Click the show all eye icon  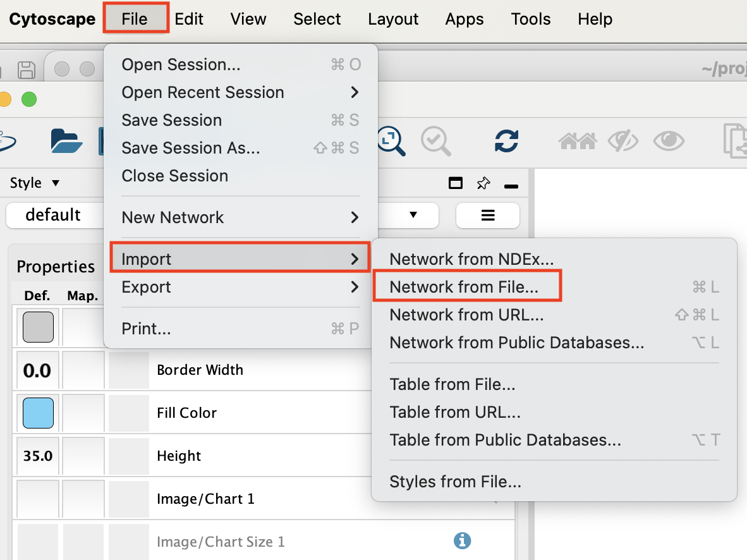[x=669, y=141]
